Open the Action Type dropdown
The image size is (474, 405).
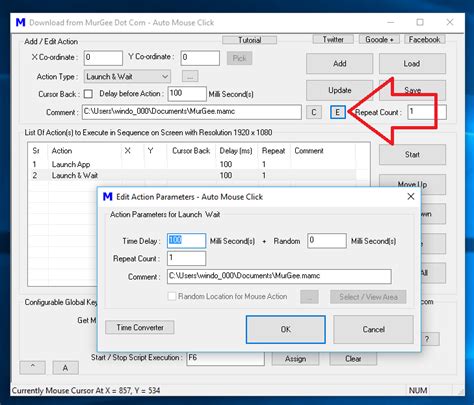(127, 77)
